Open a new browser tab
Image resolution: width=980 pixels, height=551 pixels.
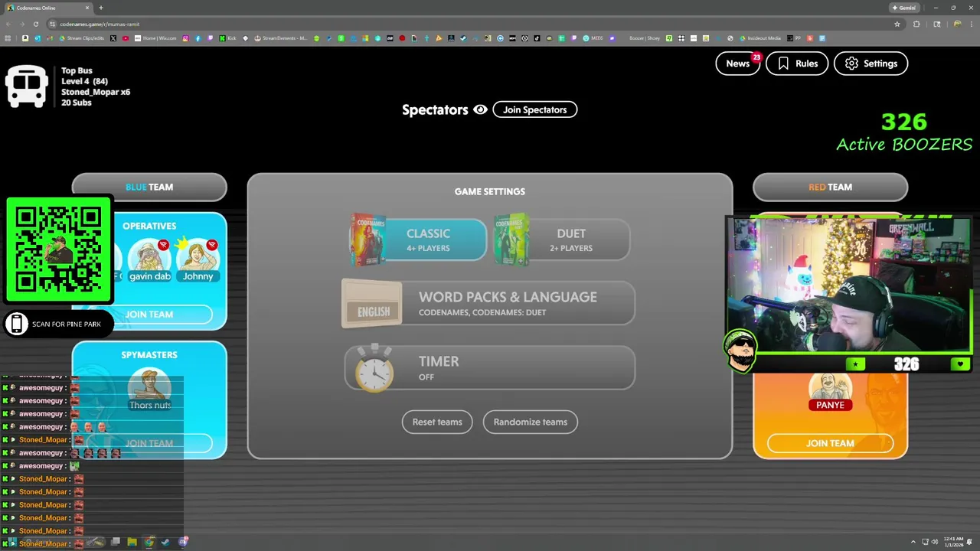click(101, 8)
